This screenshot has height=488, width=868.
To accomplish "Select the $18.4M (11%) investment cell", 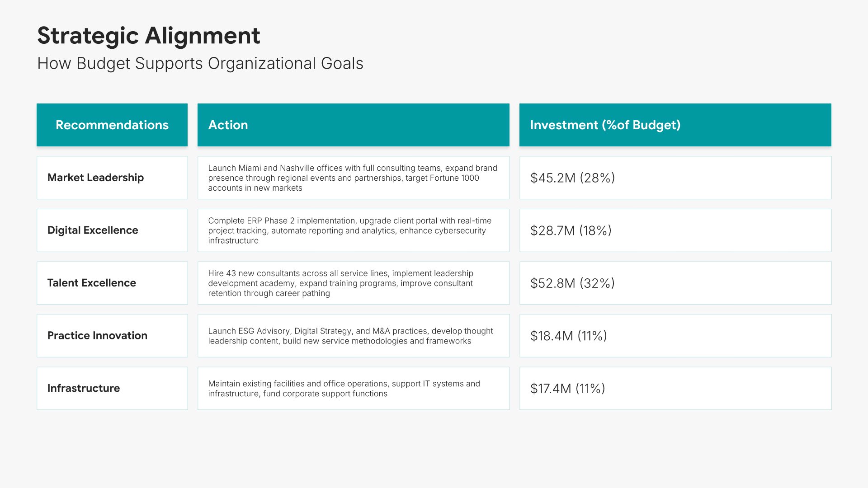I will coord(568,336).
